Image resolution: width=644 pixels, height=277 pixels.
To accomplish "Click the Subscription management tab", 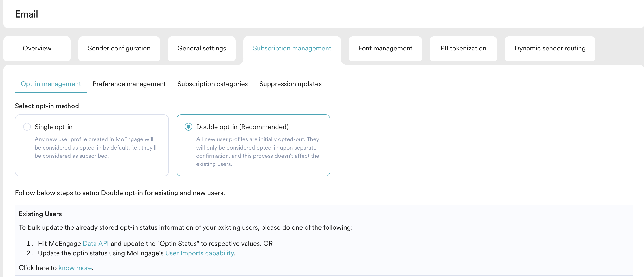I will (292, 48).
